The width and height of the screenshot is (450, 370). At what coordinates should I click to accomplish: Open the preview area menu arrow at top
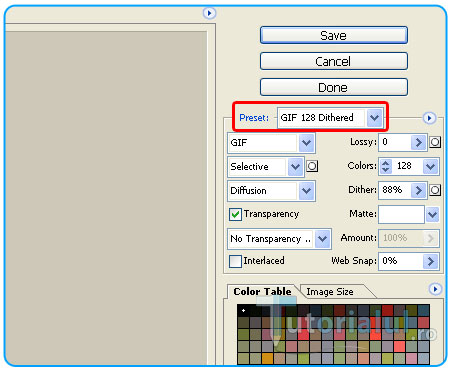(209, 13)
